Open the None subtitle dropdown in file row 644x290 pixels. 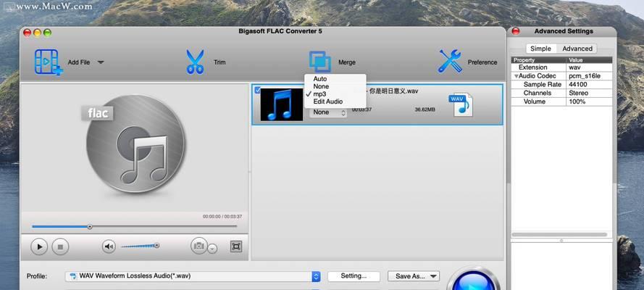click(x=328, y=112)
